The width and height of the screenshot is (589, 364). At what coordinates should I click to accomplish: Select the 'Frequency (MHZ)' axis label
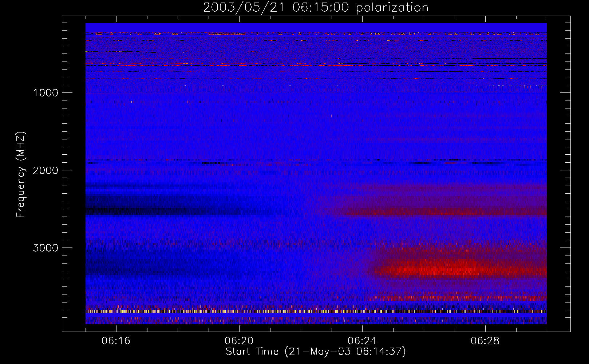pyautogui.click(x=21, y=175)
